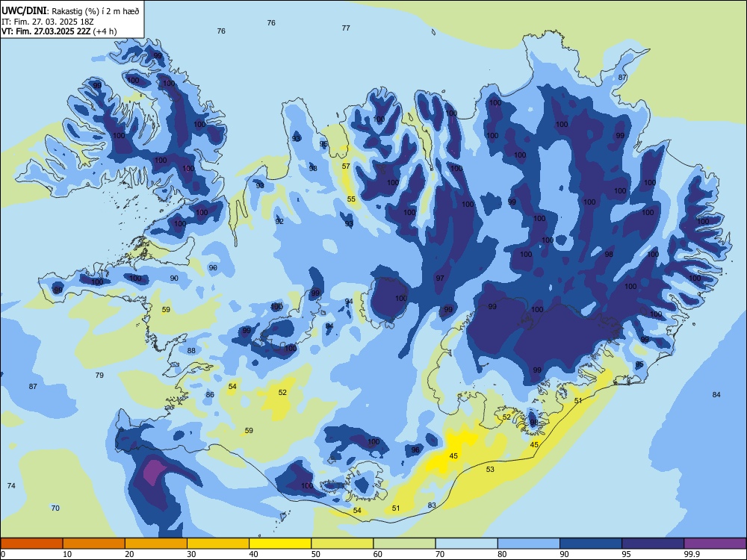
Task: Click the 40–50 bright yellow legend swatch
Action: pos(280,544)
